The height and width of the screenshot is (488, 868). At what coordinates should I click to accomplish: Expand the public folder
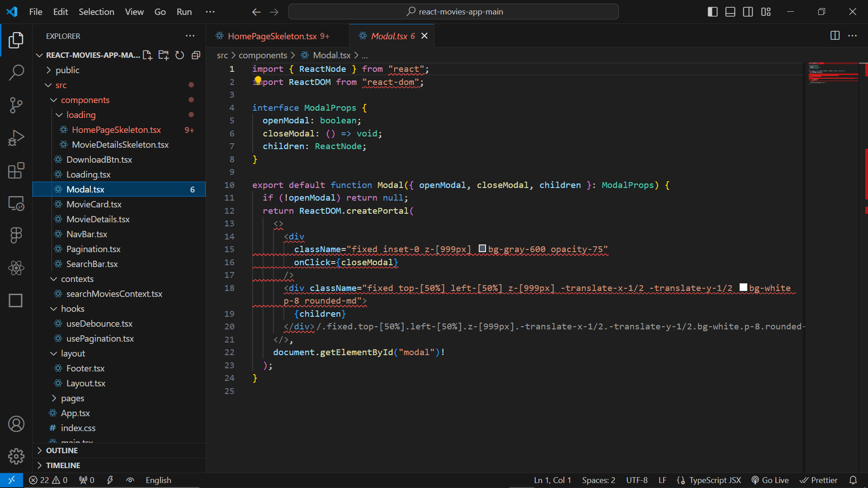pos(67,70)
